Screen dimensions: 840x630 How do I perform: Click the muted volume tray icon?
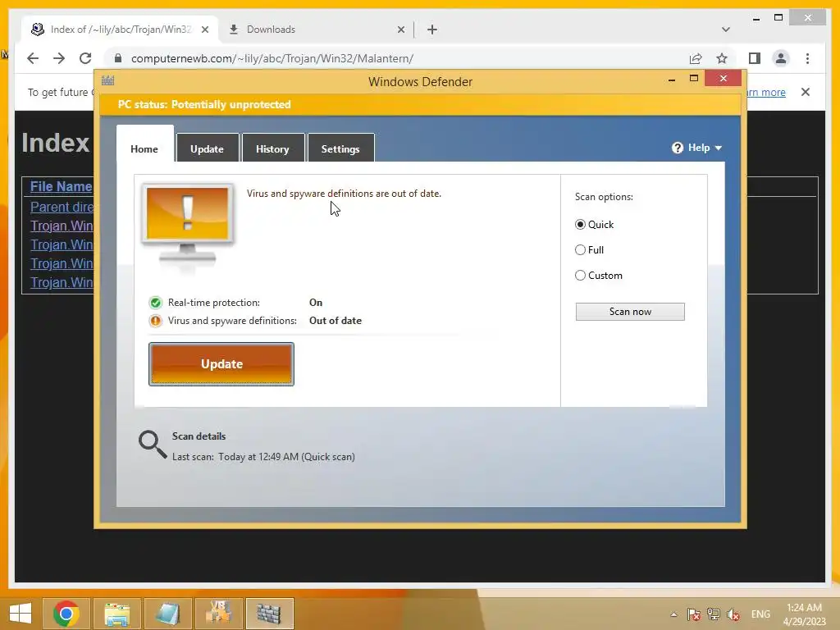pyautogui.click(x=733, y=614)
